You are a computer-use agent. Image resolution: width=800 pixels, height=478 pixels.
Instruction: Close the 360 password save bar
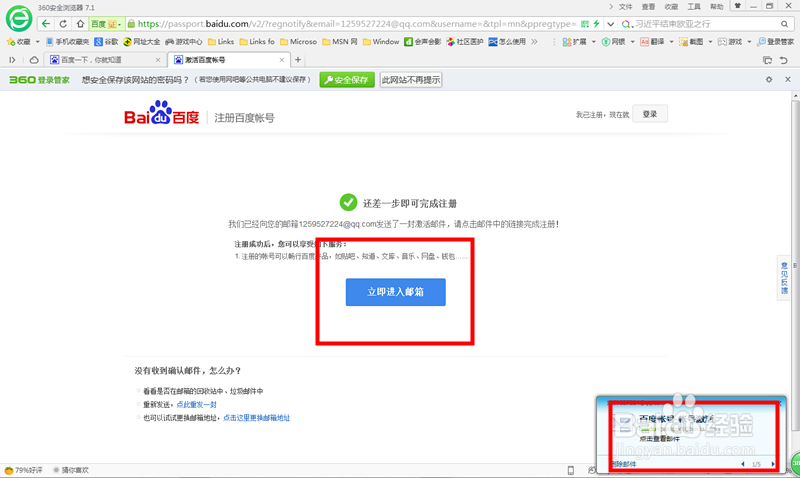click(788, 80)
